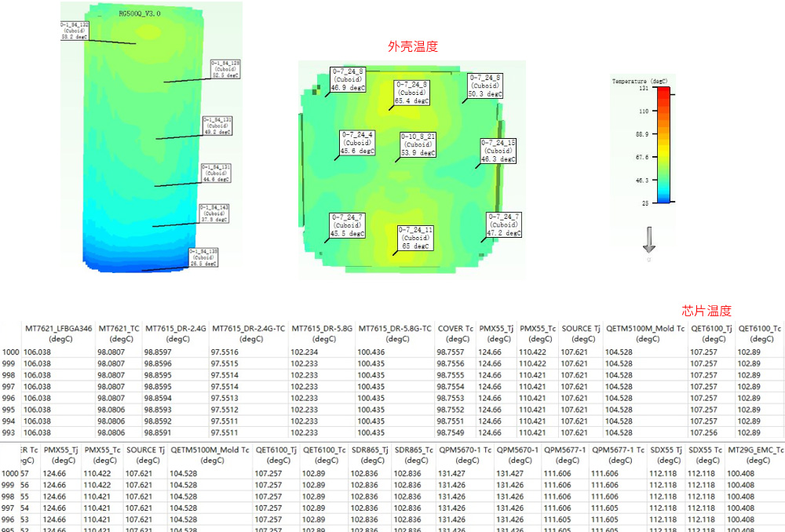
Task: Select the 55.5 degC side-view probe label
Action: [225, 69]
